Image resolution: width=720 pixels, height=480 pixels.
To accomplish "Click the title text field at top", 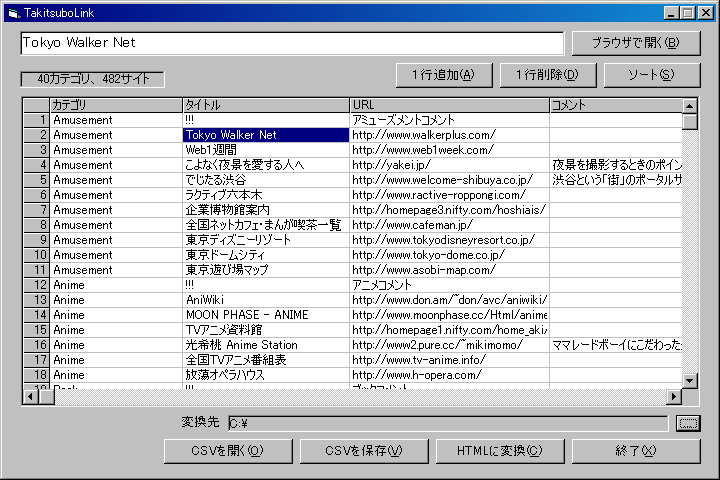I will coord(292,43).
